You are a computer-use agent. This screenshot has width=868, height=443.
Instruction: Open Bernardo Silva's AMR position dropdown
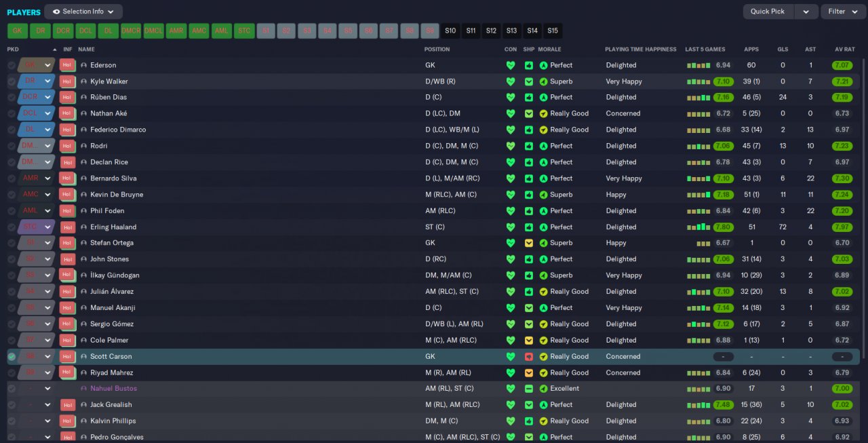[47, 178]
